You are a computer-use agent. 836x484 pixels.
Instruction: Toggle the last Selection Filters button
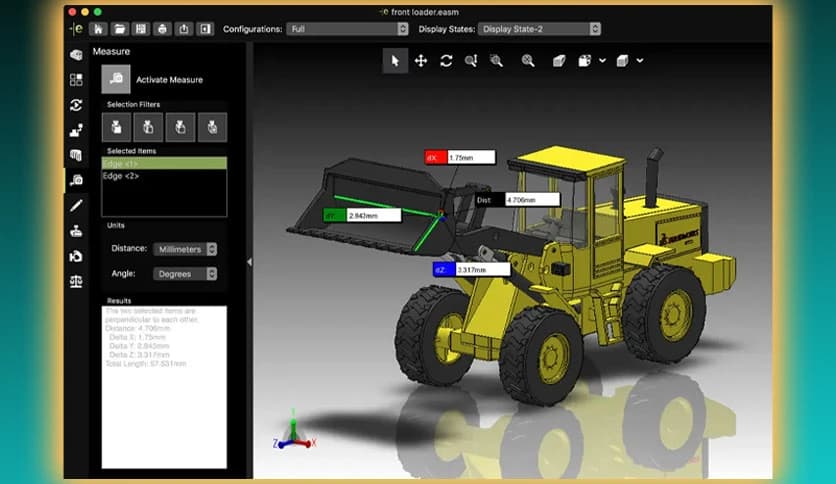coord(212,127)
